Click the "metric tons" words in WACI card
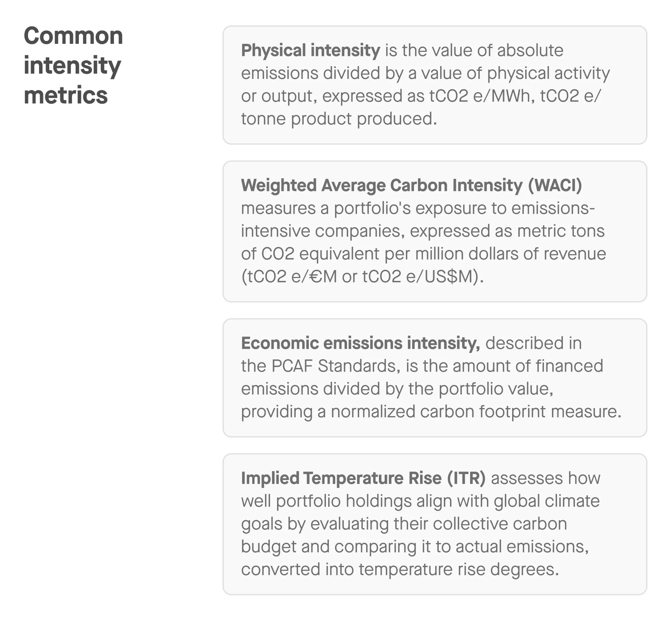672x621 pixels. (561, 231)
